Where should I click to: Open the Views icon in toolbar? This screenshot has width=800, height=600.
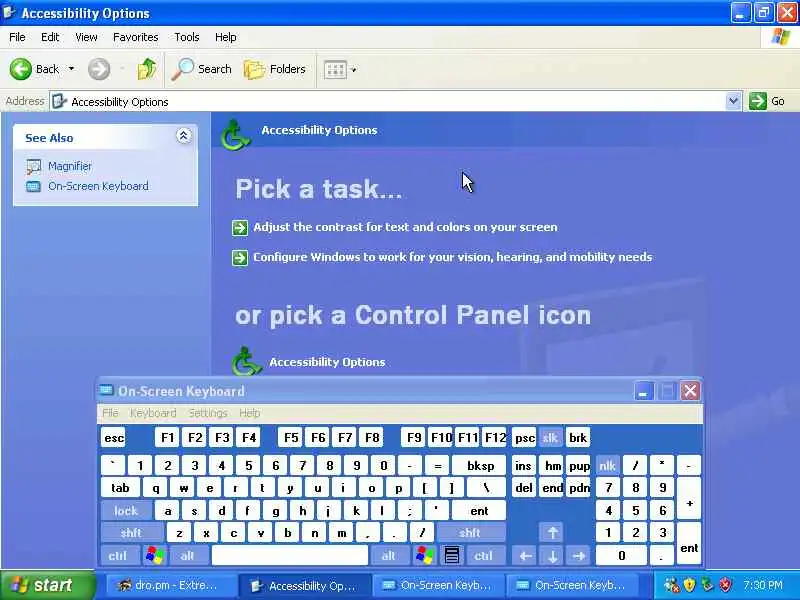[335, 69]
